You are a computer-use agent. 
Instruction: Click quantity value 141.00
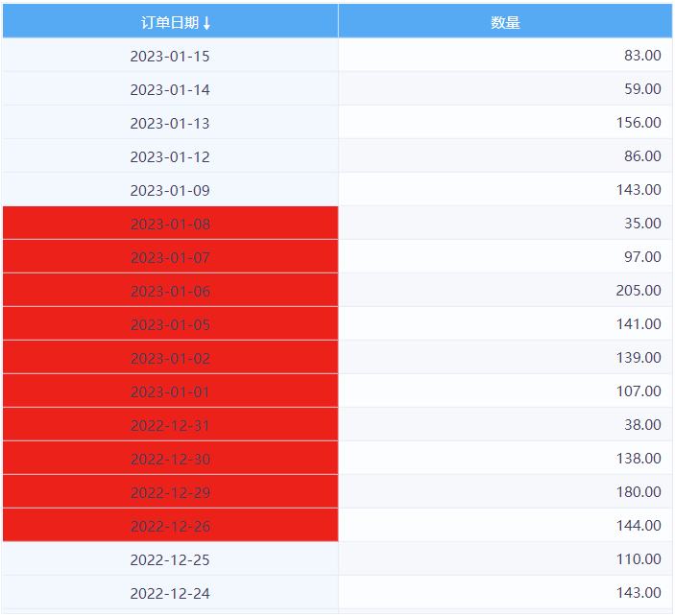click(639, 323)
